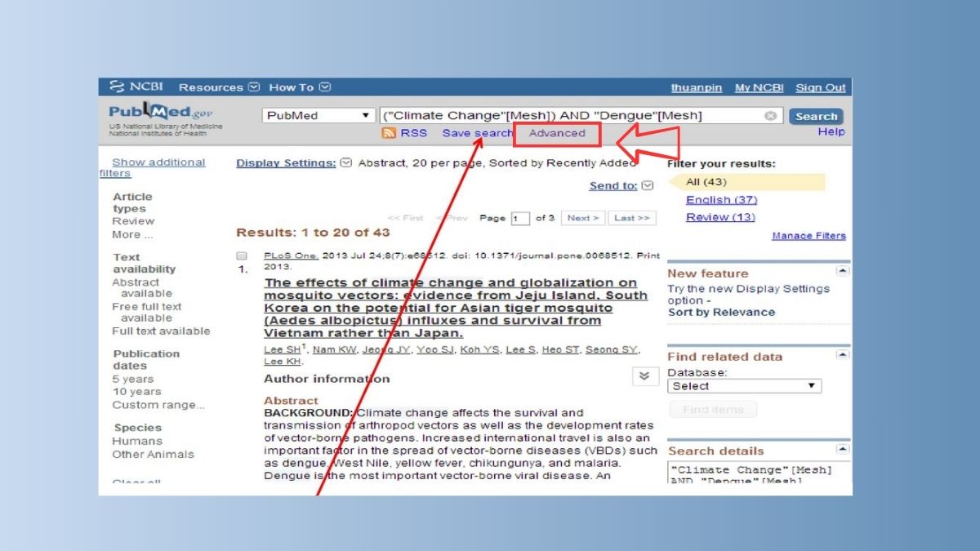This screenshot has width=980, height=551.
Task: Click the PubMed.gov logo
Action: pos(161,112)
